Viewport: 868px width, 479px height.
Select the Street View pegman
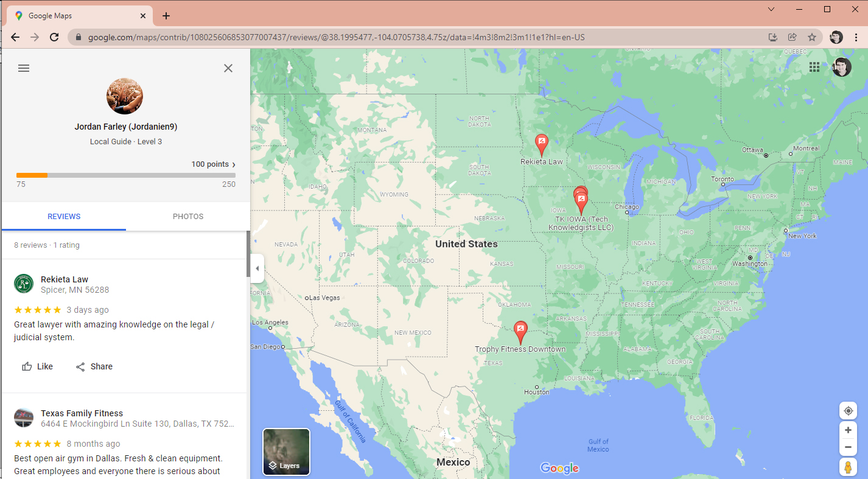(x=848, y=467)
